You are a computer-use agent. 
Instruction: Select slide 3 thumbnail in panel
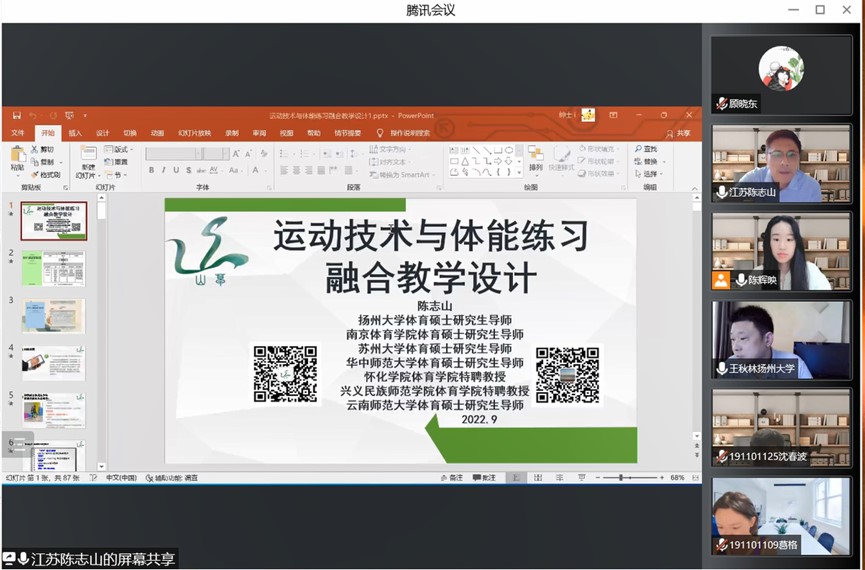click(x=54, y=315)
